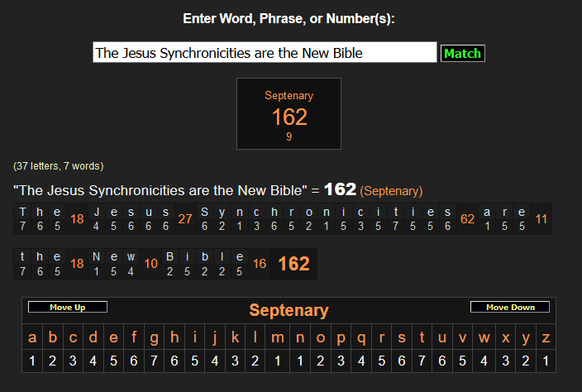The width and height of the screenshot is (582, 392).
Task: Click letter z in the cipher chart
Action: [545, 337]
